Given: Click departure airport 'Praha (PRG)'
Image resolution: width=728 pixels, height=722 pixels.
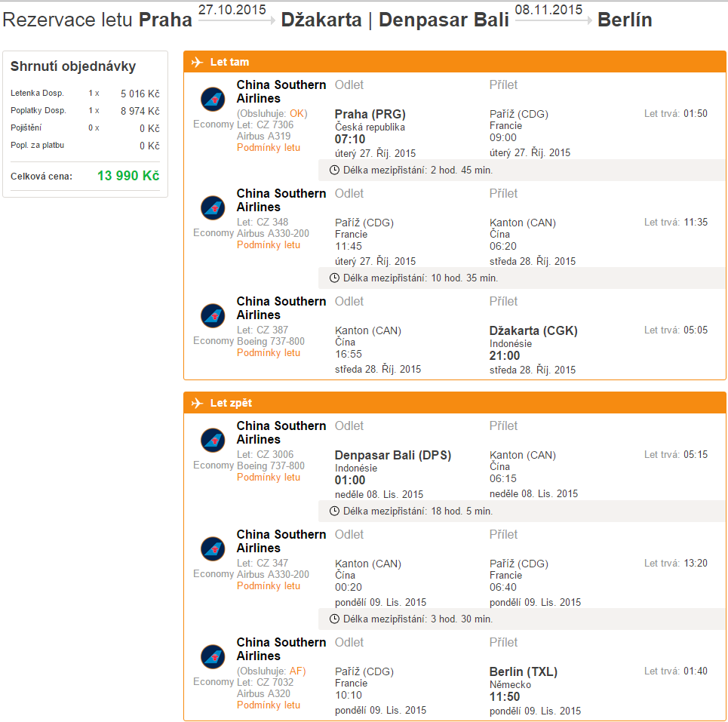Looking at the screenshot, I should (x=370, y=114).
